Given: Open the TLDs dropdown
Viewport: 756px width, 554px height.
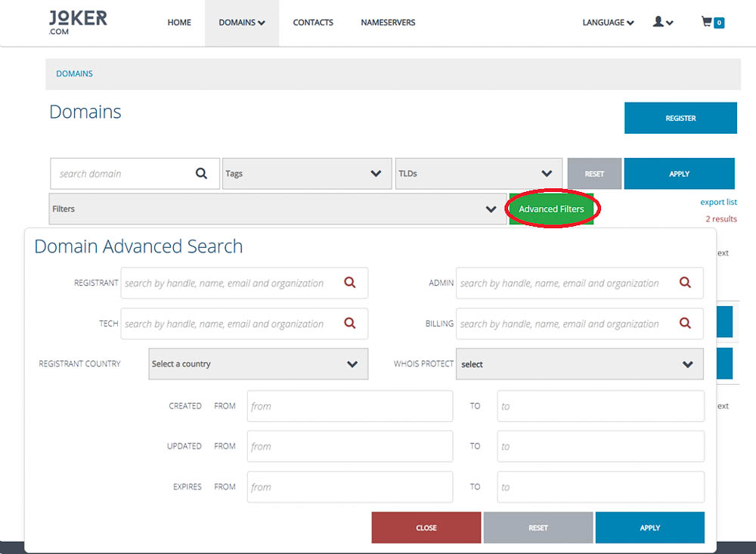Looking at the screenshot, I should point(479,174).
